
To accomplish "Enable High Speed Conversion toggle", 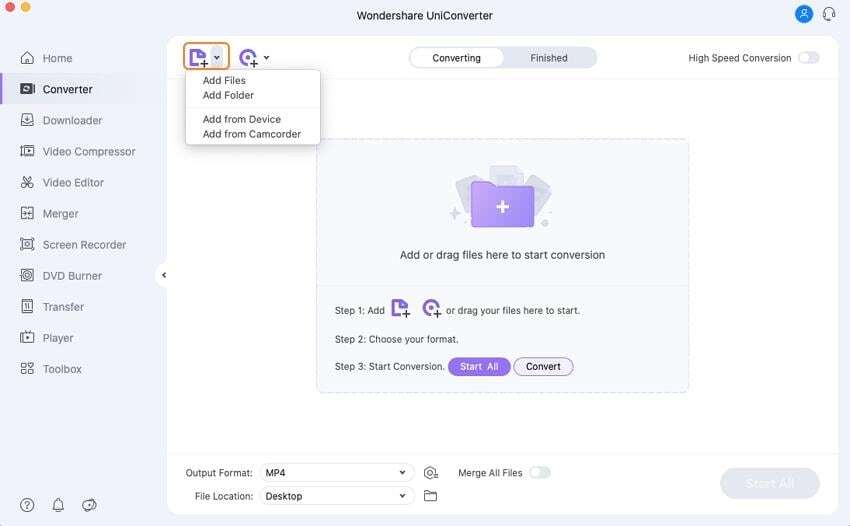I will pyautogui.click(x=808, y=58).
